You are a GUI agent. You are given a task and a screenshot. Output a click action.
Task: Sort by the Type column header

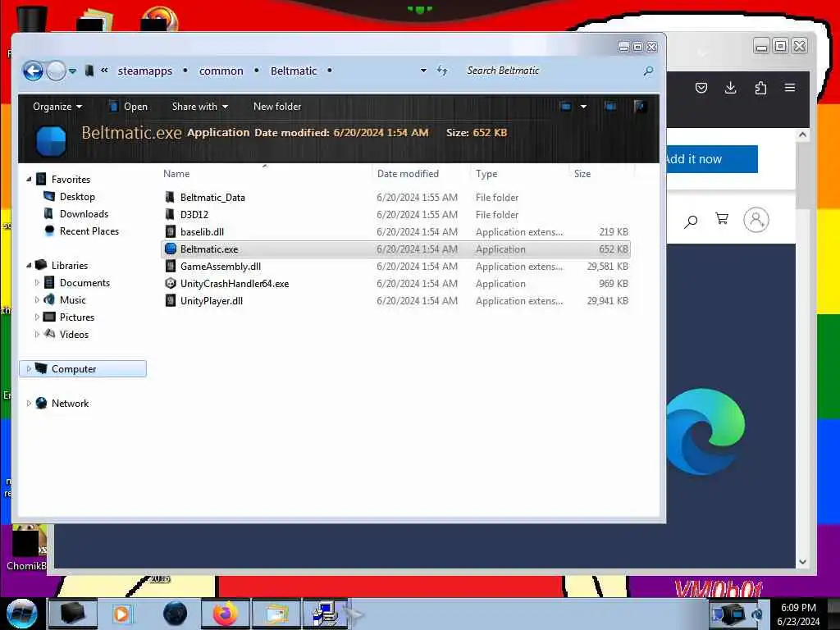point(486,174)
